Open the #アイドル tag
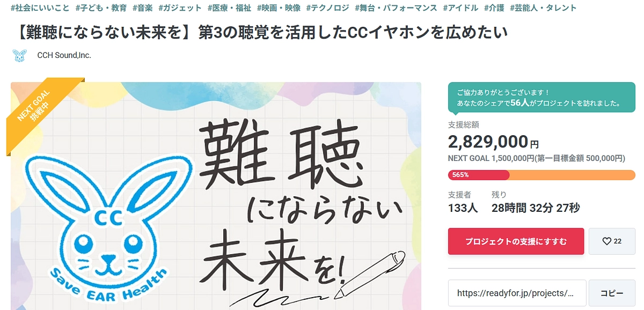 [x=460, y=8]
